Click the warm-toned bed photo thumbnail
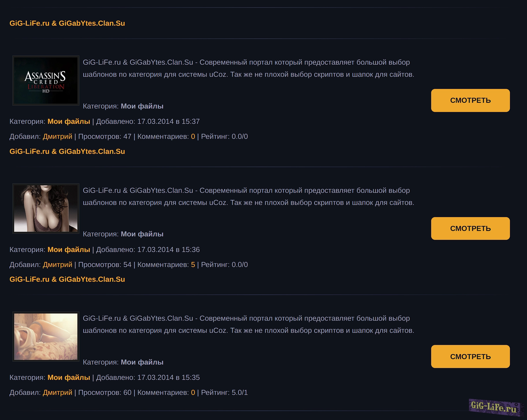 coord(46,337)
